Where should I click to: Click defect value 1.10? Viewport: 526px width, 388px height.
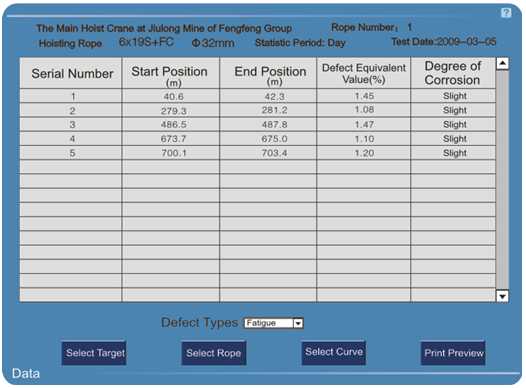[x=364, y=139]
